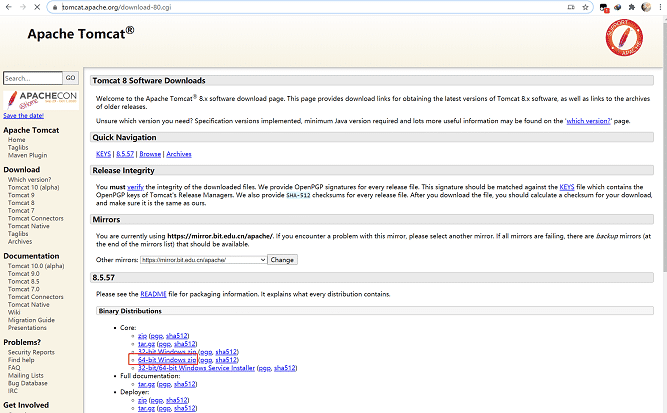Download 32-bit/64-bit Windows Service Installer
This screenshot has height=413, width=667.
(x=195, y=368)
